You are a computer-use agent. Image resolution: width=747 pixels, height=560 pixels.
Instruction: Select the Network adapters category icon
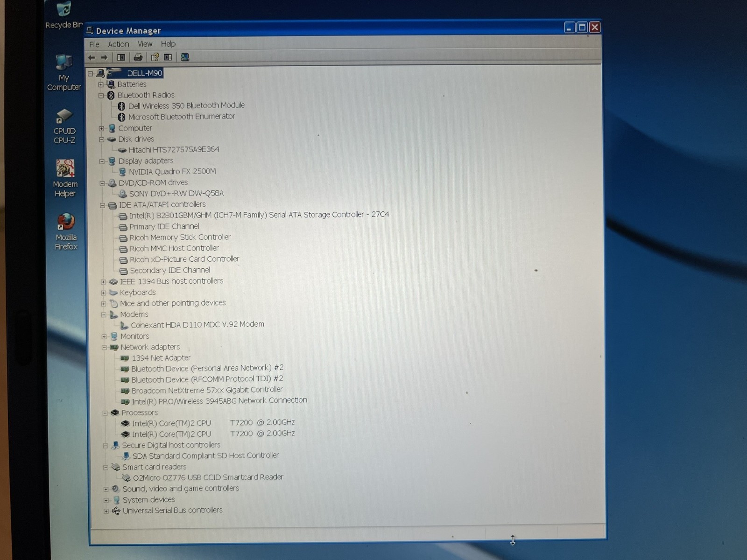pyautogui.click(x=114, y=347)
